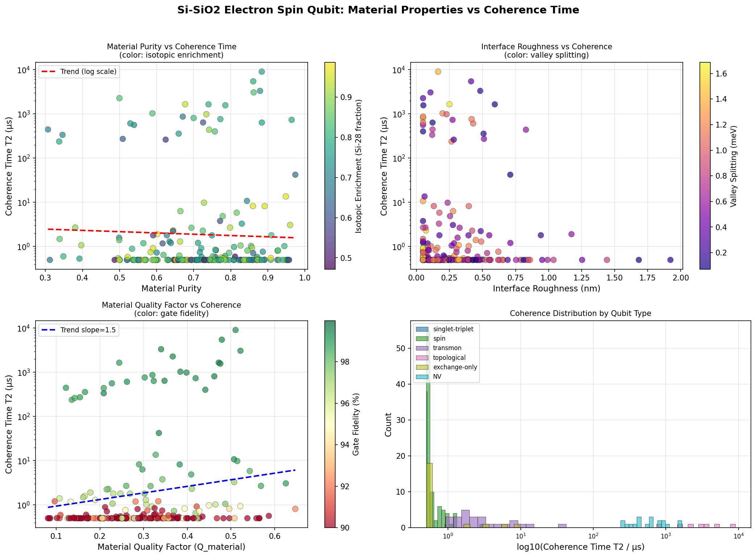Click the singlet-triplet legend color patch
Viewport: 756px width, 557px height.
click(x=422, y=329)
